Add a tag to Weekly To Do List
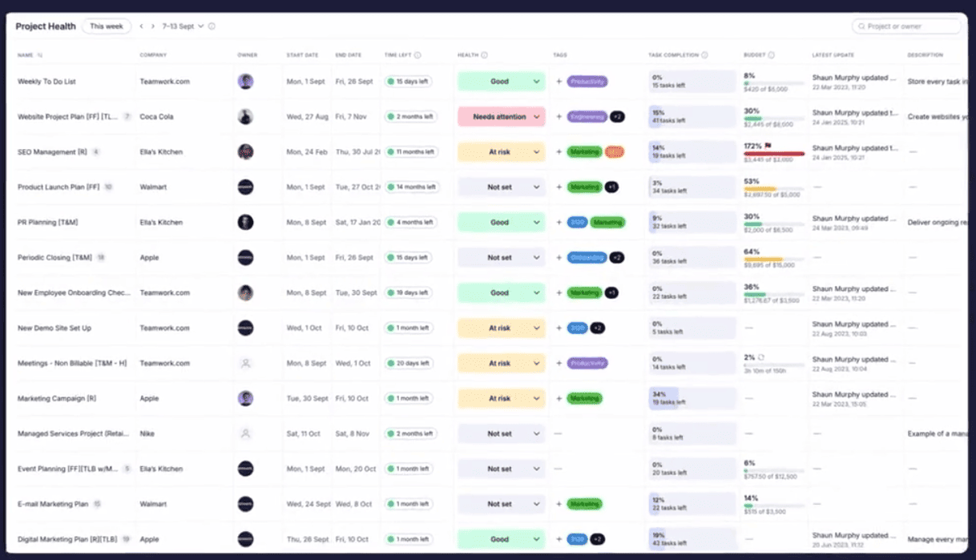The image size is (976, 560). click(559, 82)
